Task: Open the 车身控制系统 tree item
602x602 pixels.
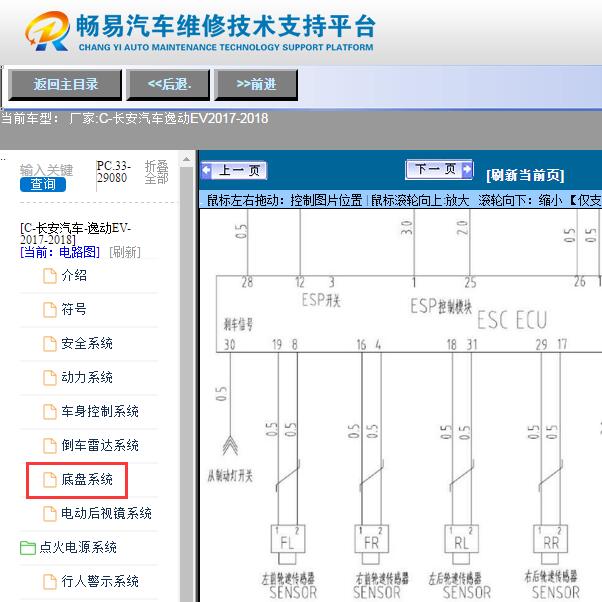Action: click(x=100, y=411)
